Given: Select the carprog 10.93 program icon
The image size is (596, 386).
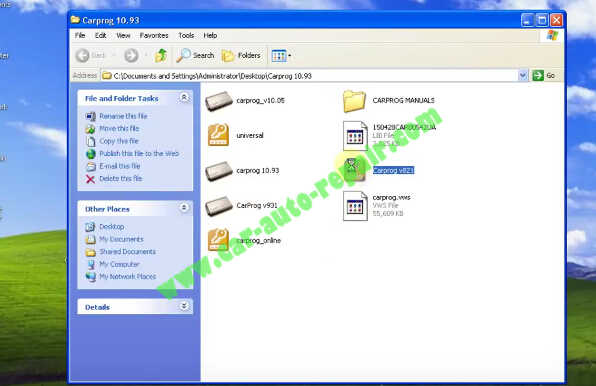Looking at the screenshot, I should point(219,171).
